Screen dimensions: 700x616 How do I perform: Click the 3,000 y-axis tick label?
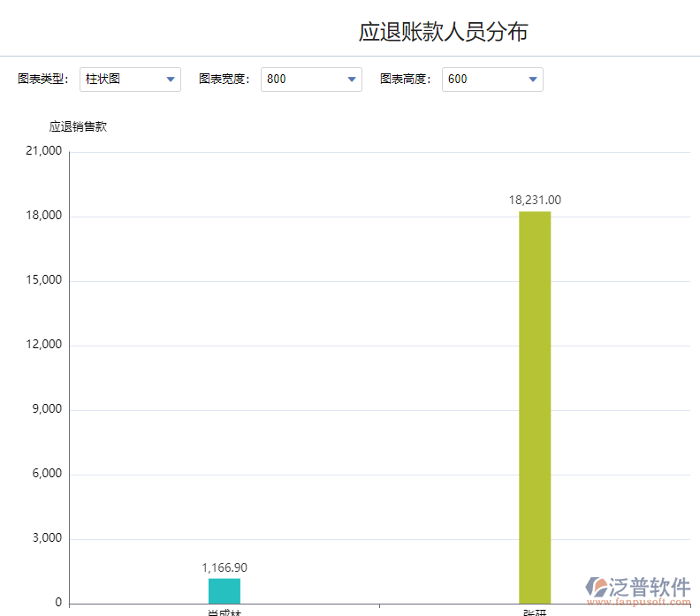click(47, 538)
